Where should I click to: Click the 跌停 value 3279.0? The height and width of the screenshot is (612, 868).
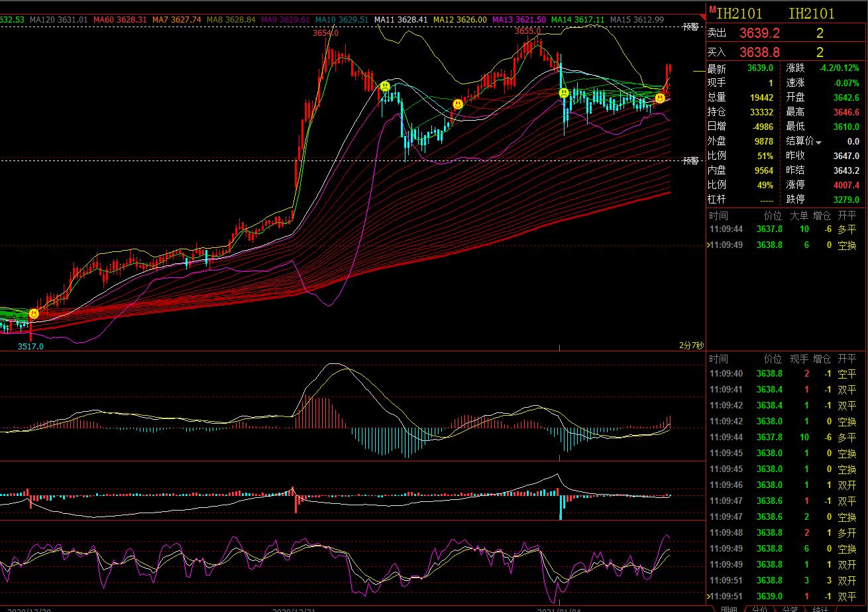pos(847,200)
